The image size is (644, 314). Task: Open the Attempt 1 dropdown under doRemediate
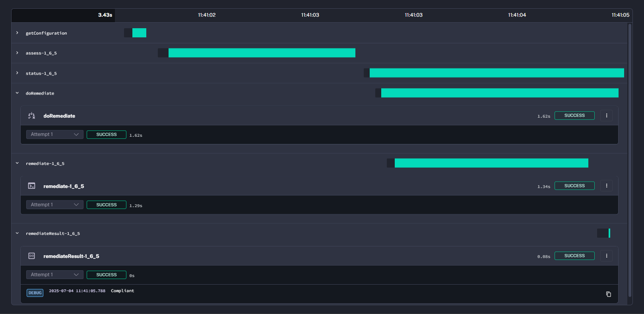[55, 134]
